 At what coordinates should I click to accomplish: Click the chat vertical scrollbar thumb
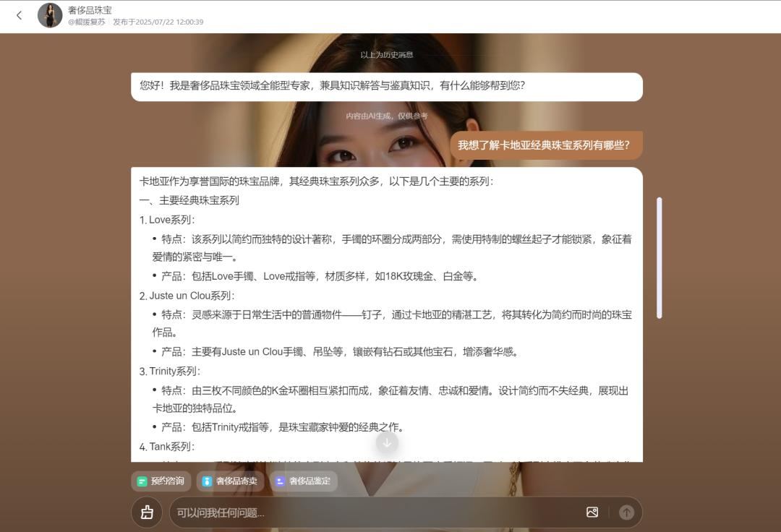660,258
